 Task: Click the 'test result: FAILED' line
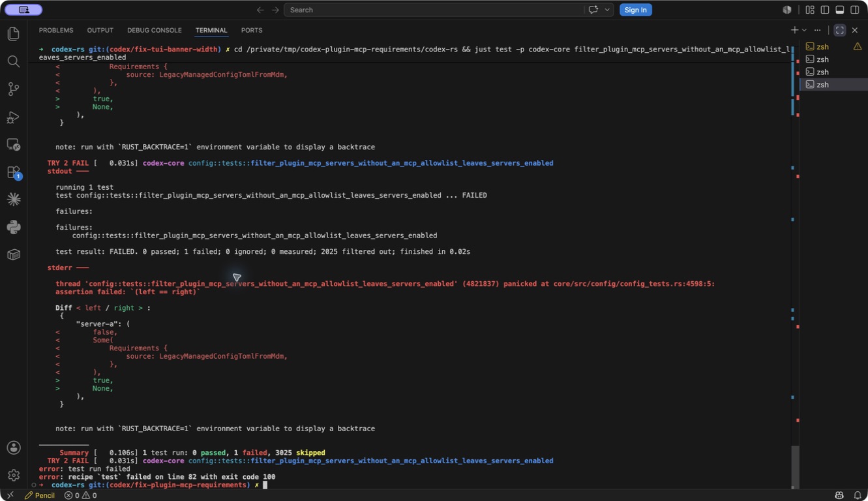[263, 251]
